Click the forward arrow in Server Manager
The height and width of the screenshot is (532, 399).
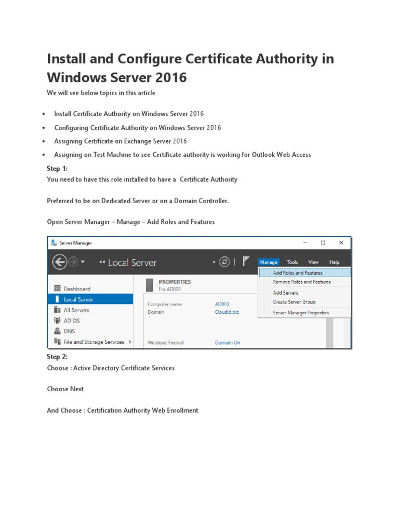coord(73,262)
